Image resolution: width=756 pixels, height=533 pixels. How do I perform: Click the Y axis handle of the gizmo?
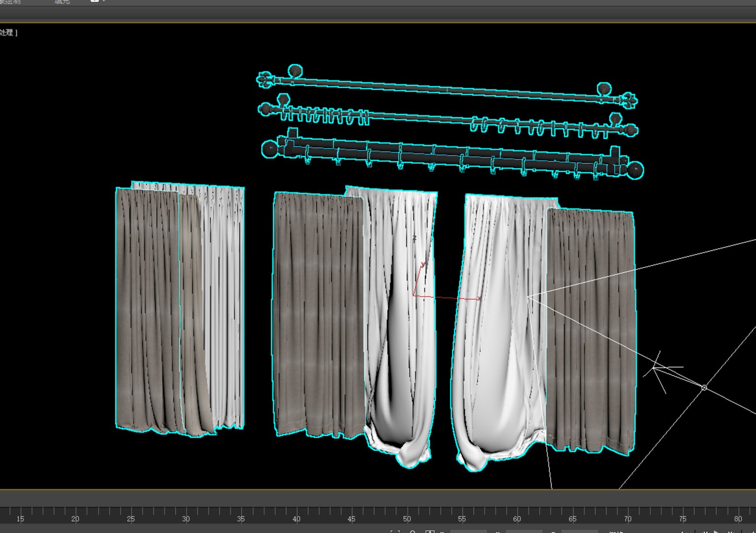coord(422,265)
